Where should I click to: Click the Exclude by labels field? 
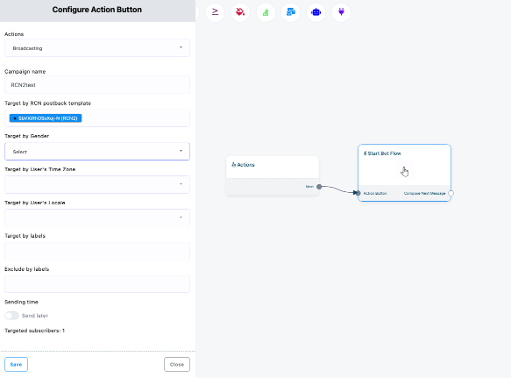point(97,284)
